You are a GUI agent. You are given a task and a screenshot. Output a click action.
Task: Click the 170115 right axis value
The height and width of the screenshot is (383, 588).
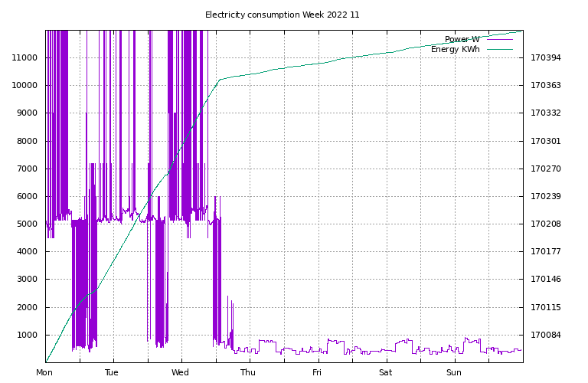[x=546, y=307]
